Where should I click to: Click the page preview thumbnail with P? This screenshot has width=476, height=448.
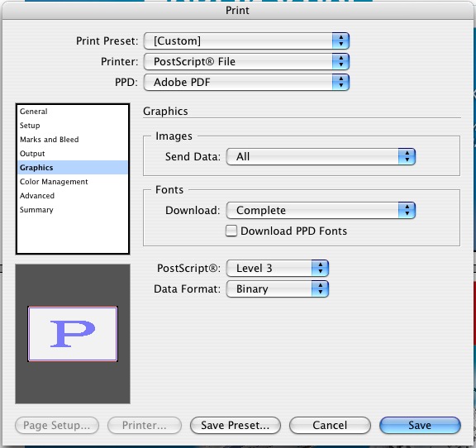click(73, 334)
